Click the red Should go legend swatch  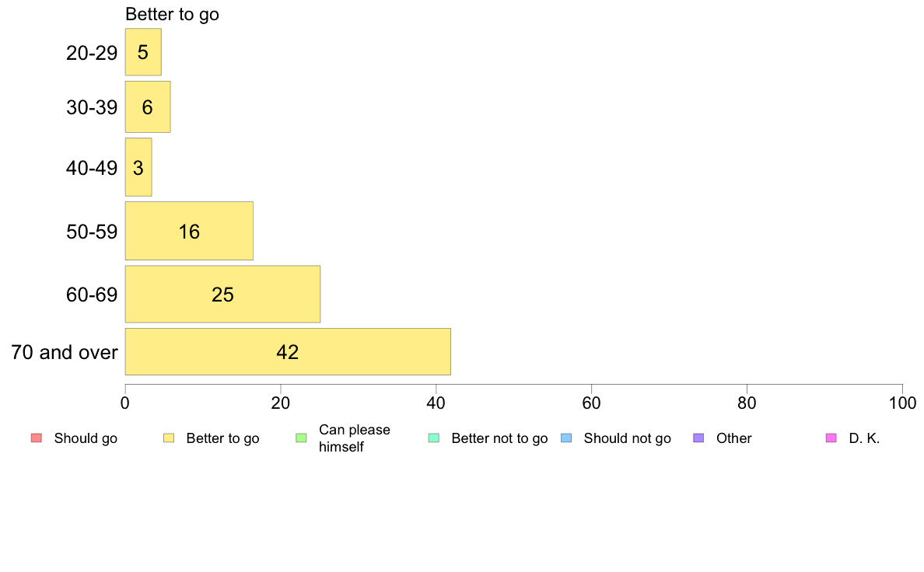37,438
